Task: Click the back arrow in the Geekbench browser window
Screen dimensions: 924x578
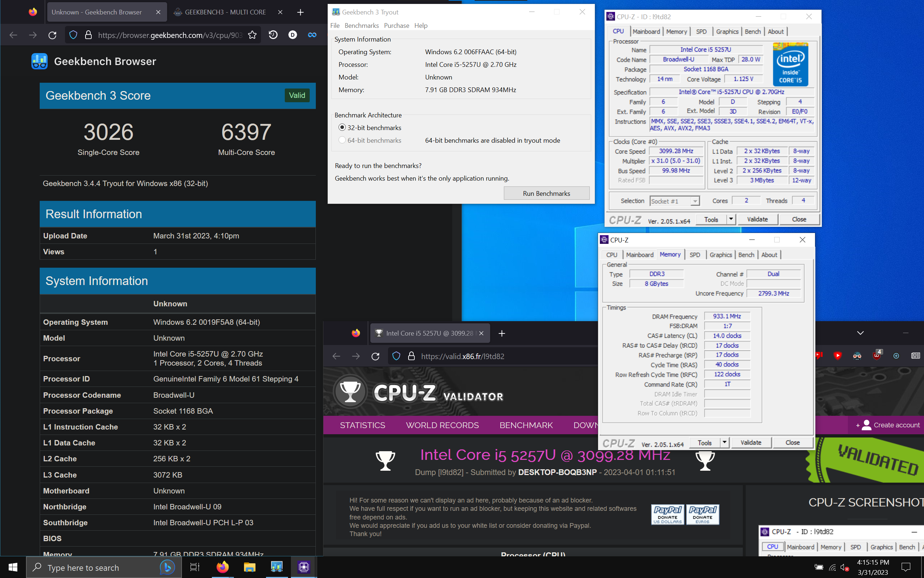Action: click(x=13, y=35)
